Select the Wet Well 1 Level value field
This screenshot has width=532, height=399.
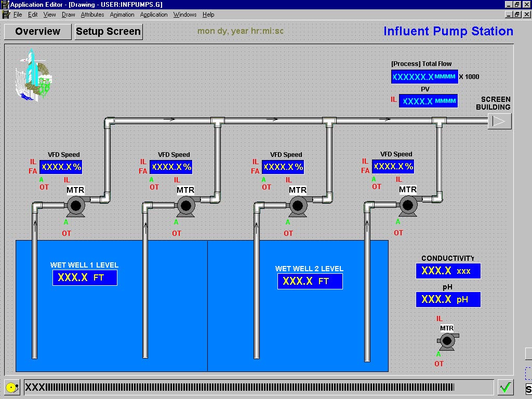[x=85, y=278]
